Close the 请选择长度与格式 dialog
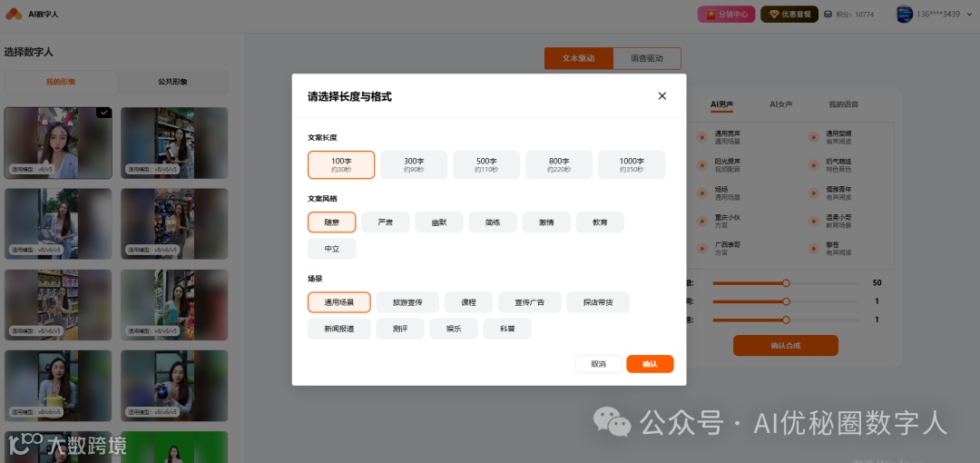 click(x=661, y=95)
